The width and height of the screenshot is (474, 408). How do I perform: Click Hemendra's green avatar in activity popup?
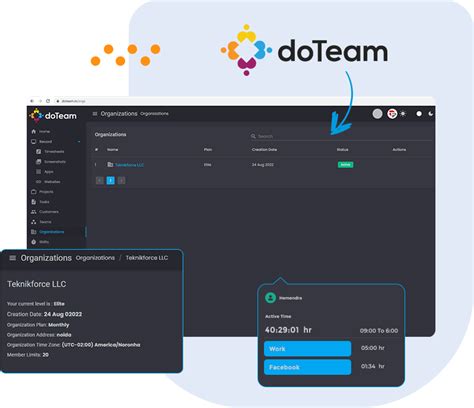pos(270,297)
